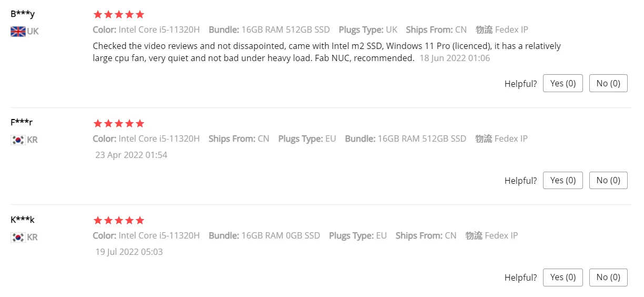Click the 18 Jun 2022 01:06 timestamp
Image resolution: width=644 pixels, height=297 pixels.
point(455,58)
